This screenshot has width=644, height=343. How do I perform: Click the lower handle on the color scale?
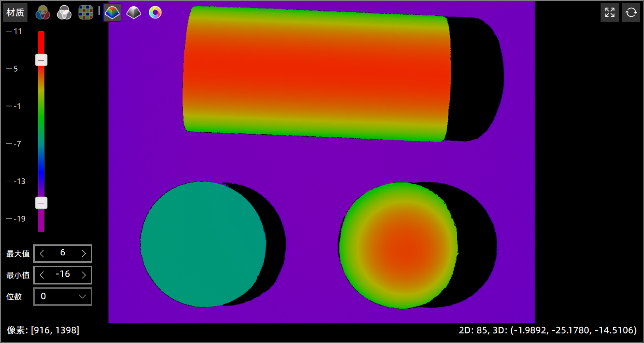click(x=41, y=203)
